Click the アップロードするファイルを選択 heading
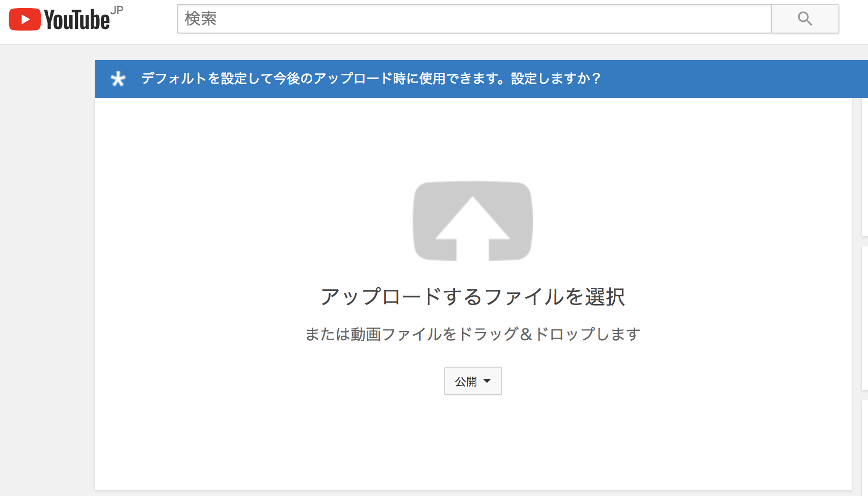This screenshot has height=496, width=868. (472, 296)
